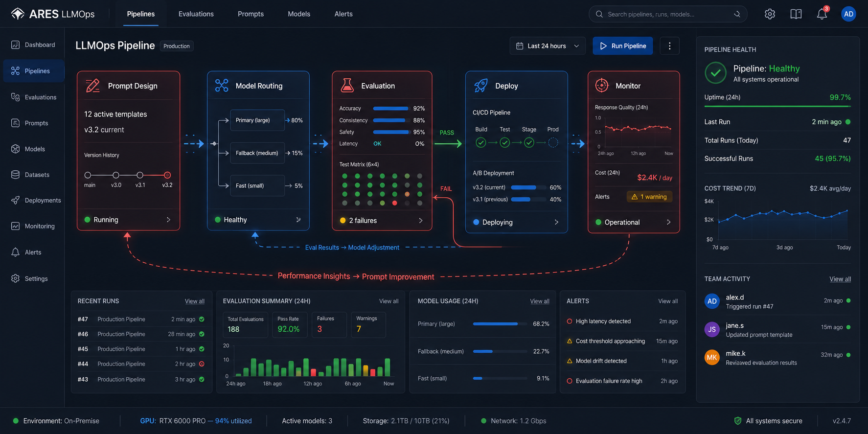
Task: Click the Dashboard sidebar icon
Action: tap(15, 45)
